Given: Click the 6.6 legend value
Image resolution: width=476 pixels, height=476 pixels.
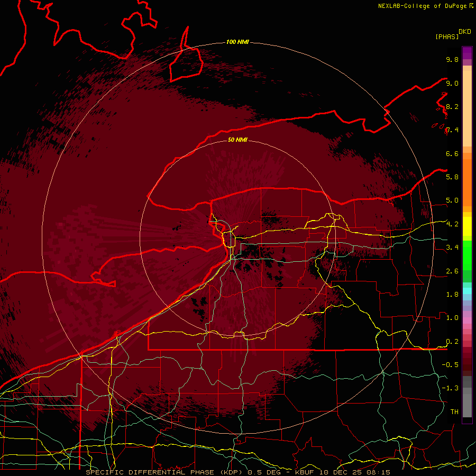Looking at the screenshot, I should [x=452, y=153].
